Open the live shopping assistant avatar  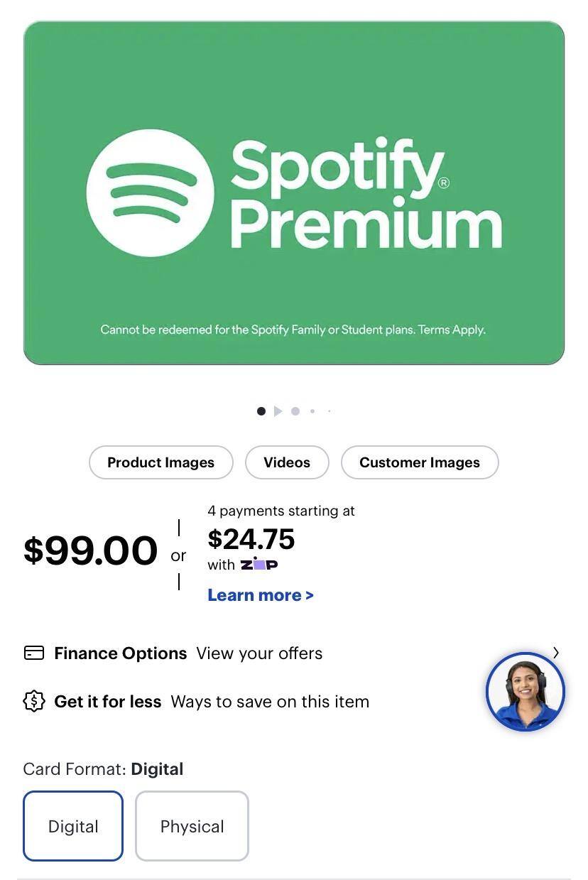pyautogui.click(x=525, y=690)
